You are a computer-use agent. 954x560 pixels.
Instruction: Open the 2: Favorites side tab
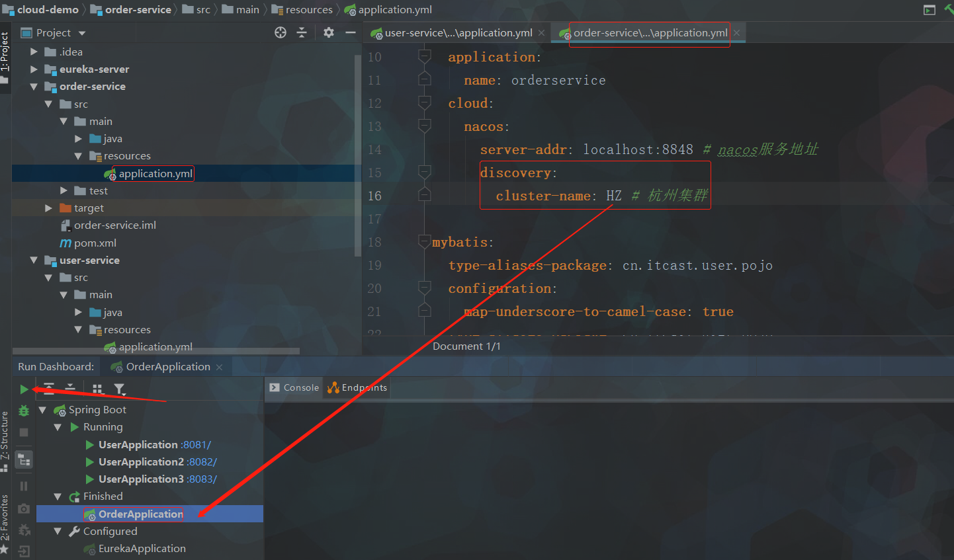[5, 523]
